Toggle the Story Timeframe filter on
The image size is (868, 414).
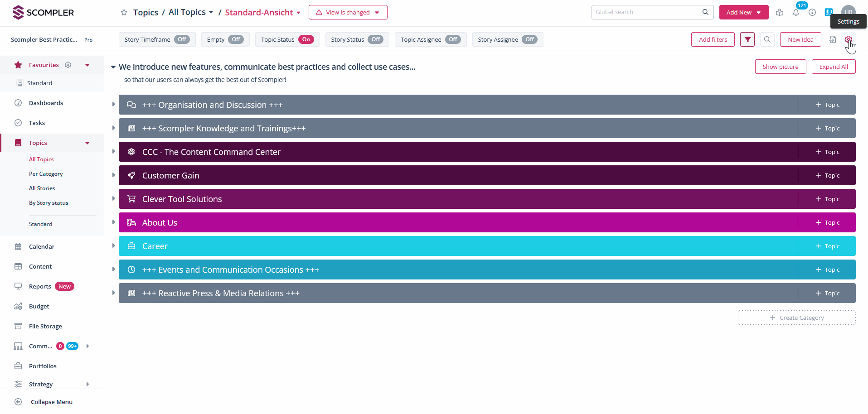pos(182,39)
